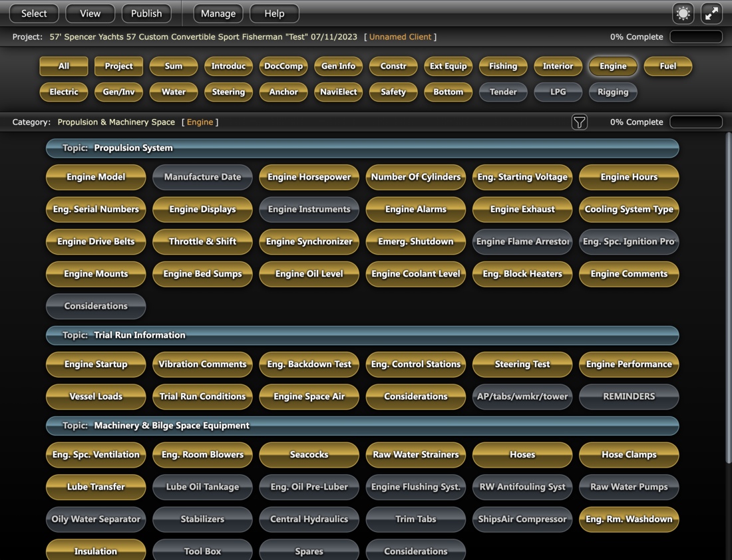
Task: Click the Manufacture Date button
Action: tap(202, 178)
